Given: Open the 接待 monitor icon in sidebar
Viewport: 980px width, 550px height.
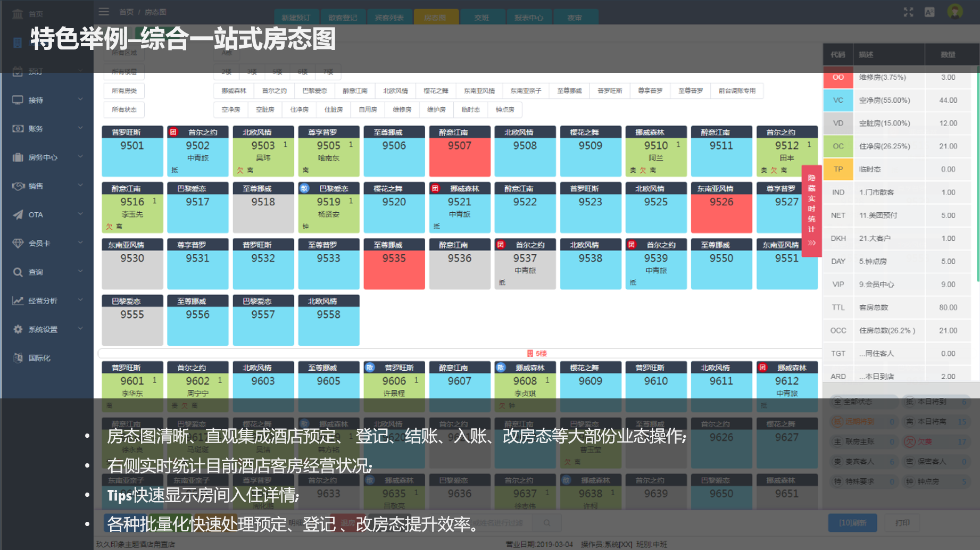Looking at the screenshot, I should click(18, 100).
